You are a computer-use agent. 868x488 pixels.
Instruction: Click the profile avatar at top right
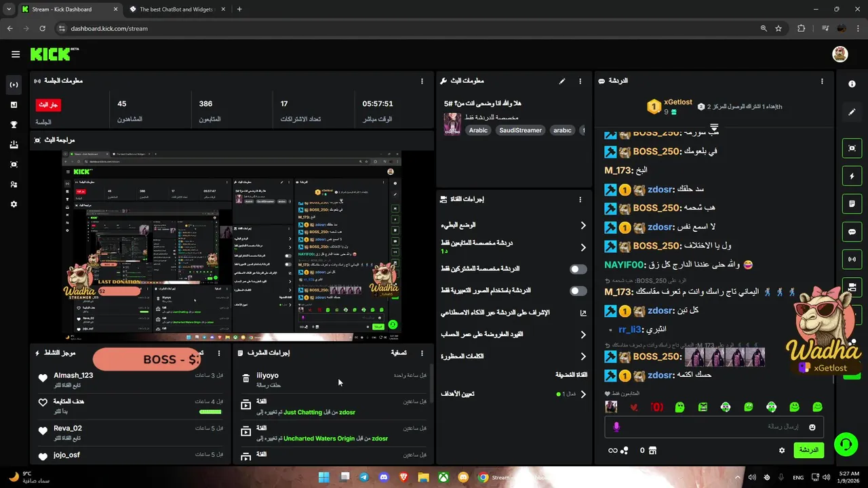(x=840, y=54)
